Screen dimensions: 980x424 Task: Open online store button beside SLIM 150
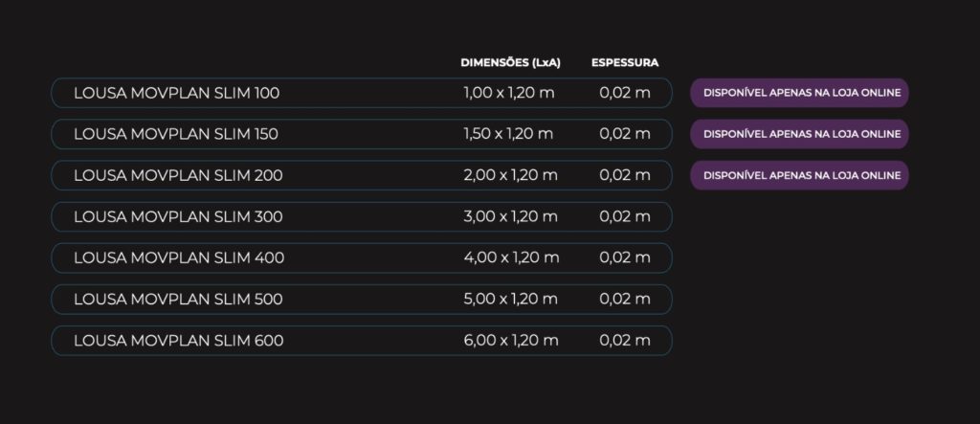[x=799, y=134]
